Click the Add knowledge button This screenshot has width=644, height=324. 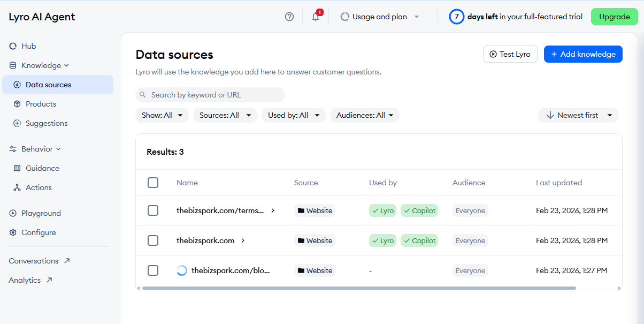coord(583,54)
